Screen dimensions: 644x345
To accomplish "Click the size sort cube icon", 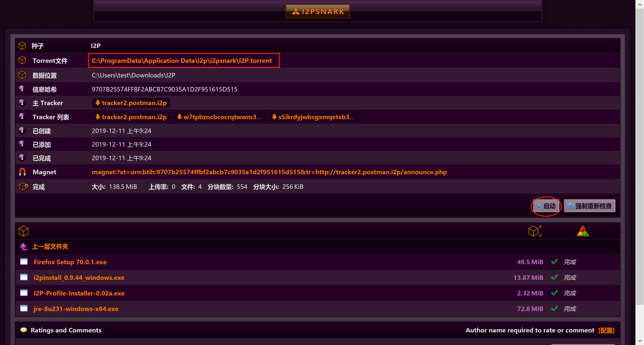I will pyautogui.click(x=535, y=231).
